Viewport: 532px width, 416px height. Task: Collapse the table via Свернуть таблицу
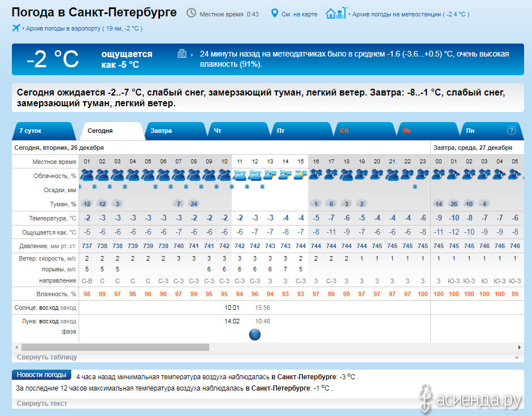click(47, 357)
